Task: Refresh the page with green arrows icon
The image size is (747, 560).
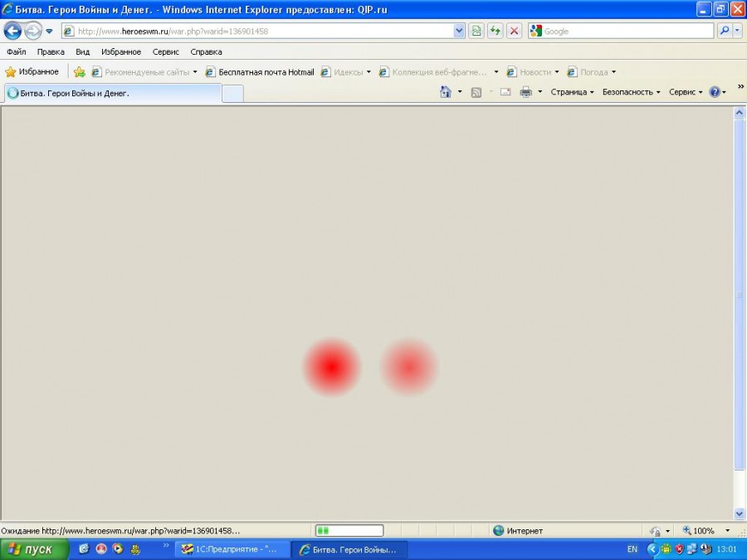Action: (496, 32)
